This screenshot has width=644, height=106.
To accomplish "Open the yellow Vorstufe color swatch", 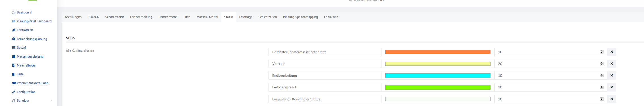I will click(438, 64).
